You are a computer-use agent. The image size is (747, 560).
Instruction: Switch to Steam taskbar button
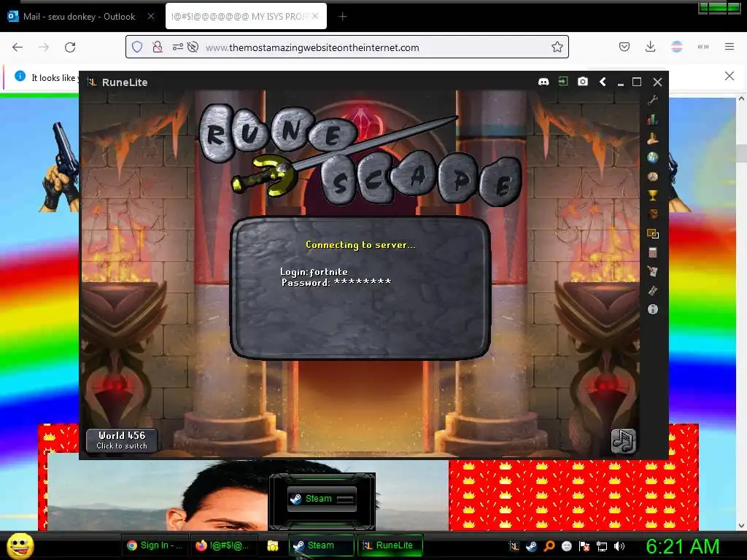coord(321,545)
